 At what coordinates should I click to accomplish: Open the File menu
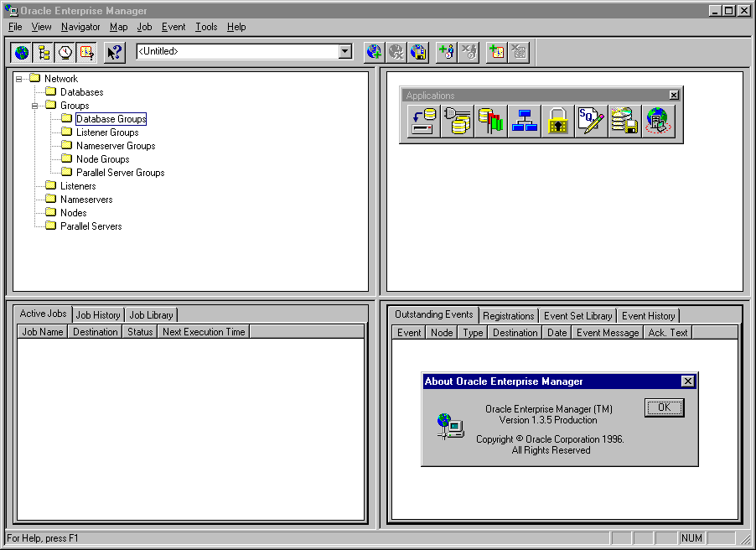click(15, 27)
